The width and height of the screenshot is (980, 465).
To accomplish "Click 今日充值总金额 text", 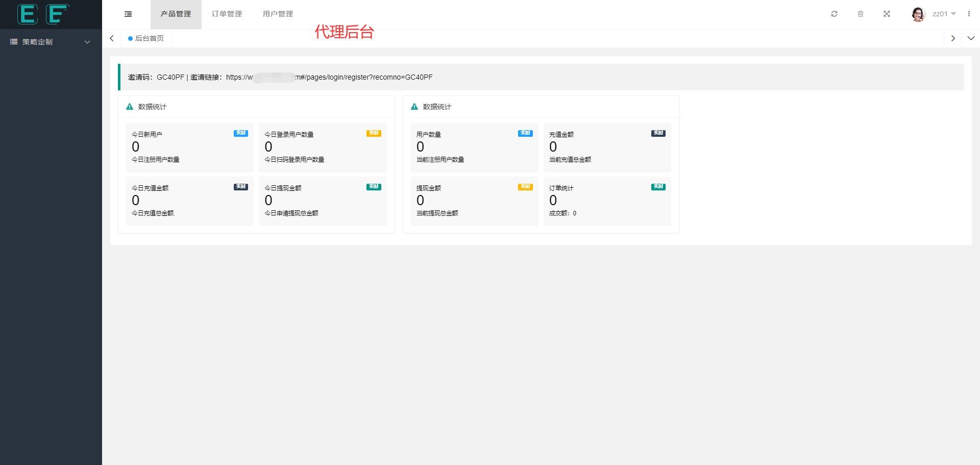I will (153, 213).
